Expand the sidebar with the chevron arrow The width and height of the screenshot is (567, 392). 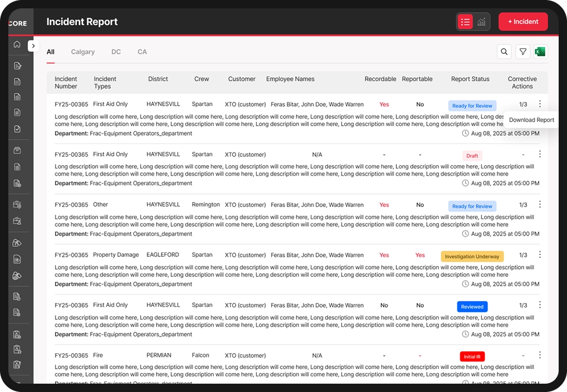[x=33, y=46]
